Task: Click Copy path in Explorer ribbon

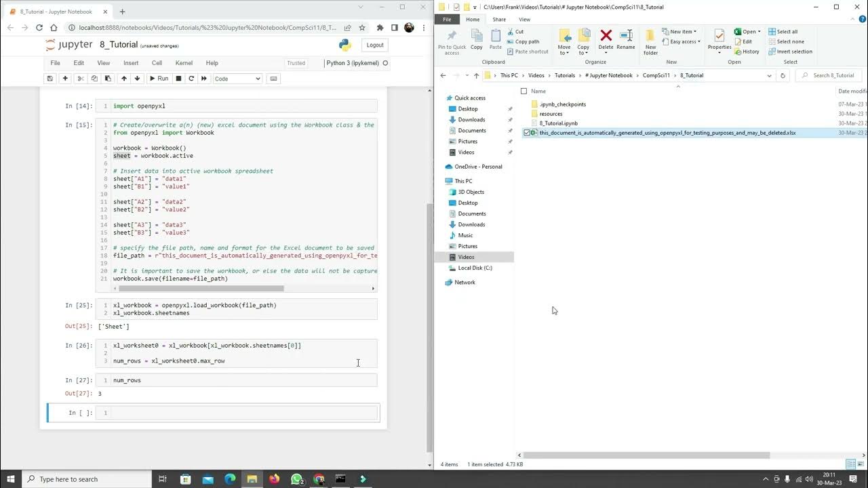Action: 523,41
